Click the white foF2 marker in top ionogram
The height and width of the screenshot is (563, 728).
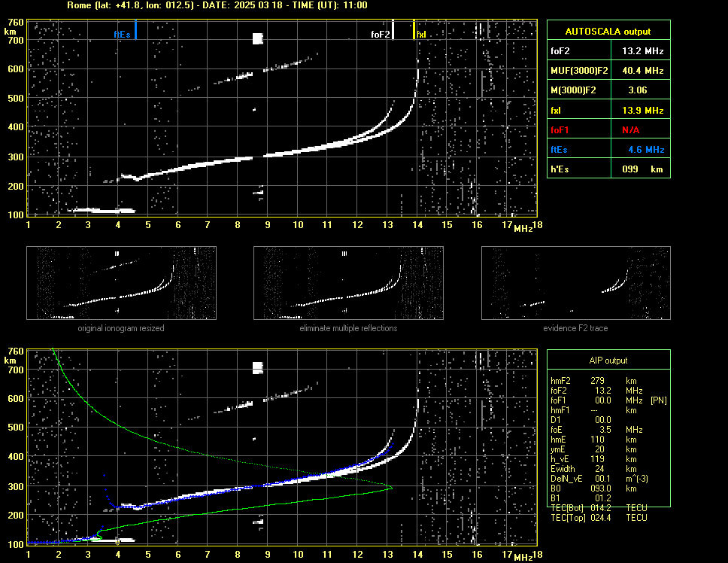pyautogui.click(x=393, y=29)
